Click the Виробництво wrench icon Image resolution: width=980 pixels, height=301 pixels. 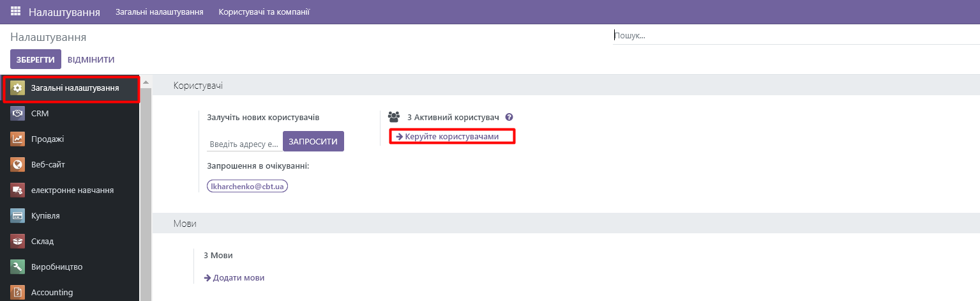pyautogui.click(x=18, y=267)
